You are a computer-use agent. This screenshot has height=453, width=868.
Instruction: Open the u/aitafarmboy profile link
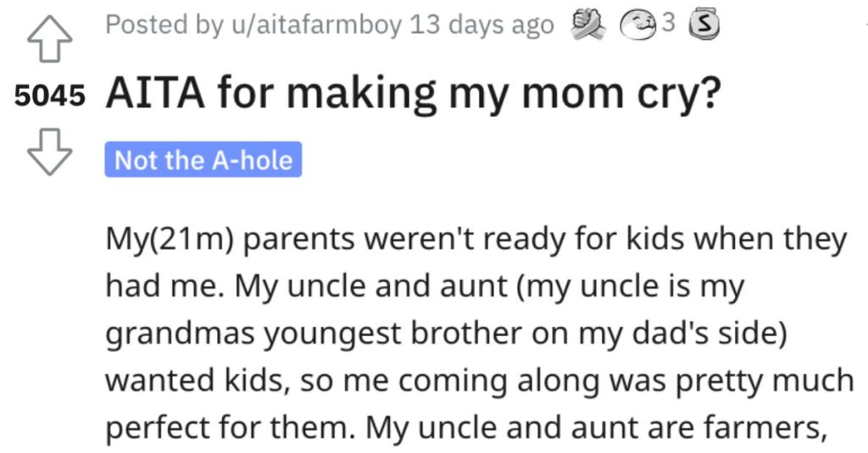click(x=316, y=25)
